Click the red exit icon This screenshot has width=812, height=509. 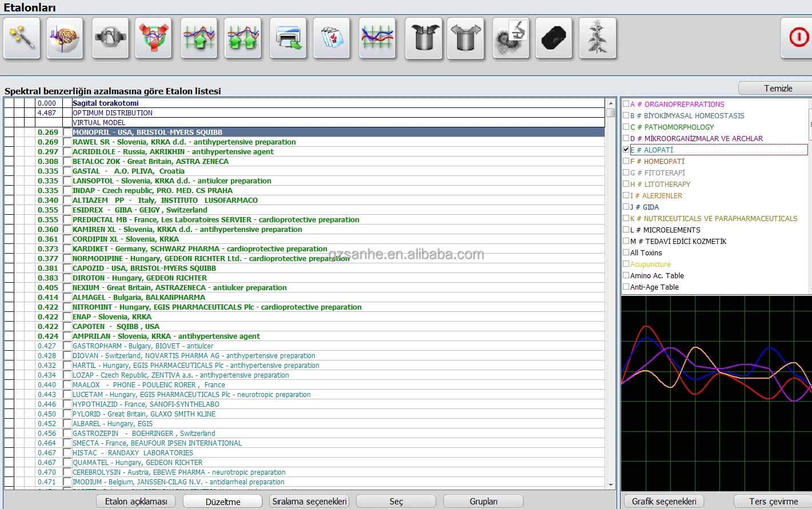[796, 38]
